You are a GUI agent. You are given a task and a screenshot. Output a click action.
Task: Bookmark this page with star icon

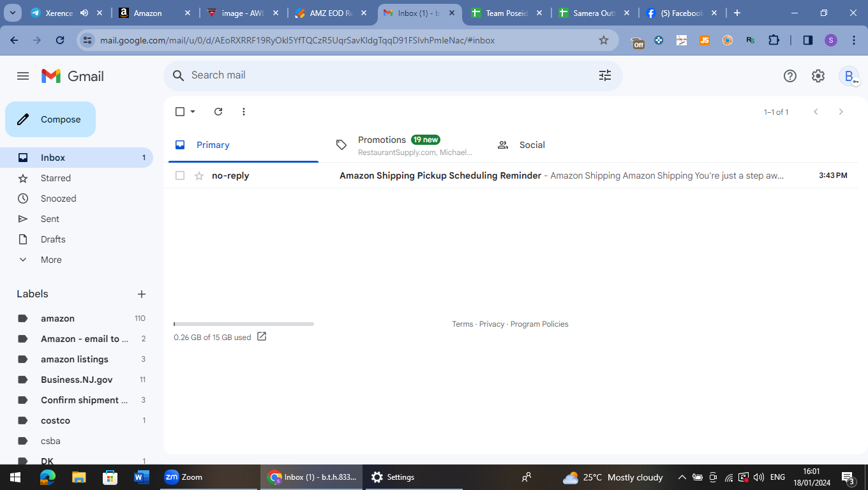coord(604,40)
